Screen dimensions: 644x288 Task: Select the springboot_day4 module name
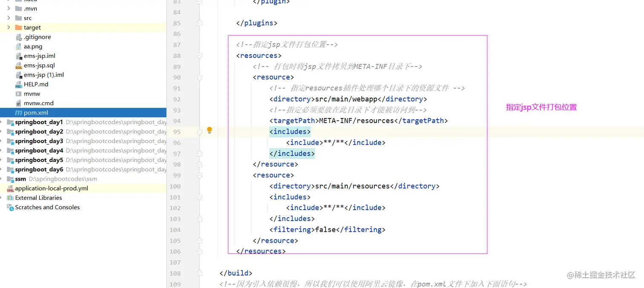pyautogui.click(x=39, y=150)
